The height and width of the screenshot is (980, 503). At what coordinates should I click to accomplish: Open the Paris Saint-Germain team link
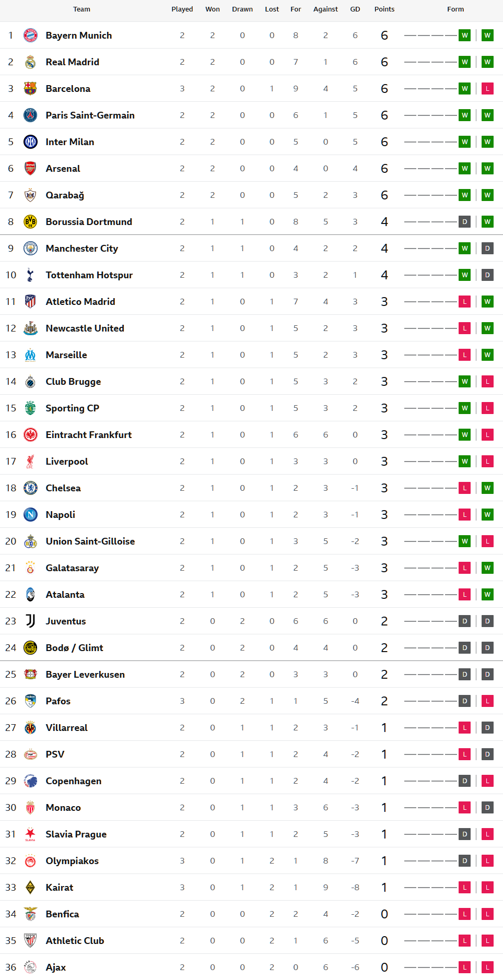[x=90, y=115]
